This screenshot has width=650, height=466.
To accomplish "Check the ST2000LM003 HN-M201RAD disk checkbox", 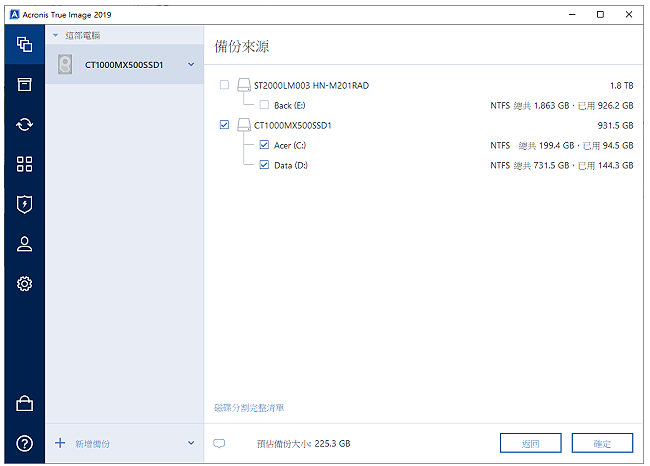I will pyautogui.click(x=224, y=85).
